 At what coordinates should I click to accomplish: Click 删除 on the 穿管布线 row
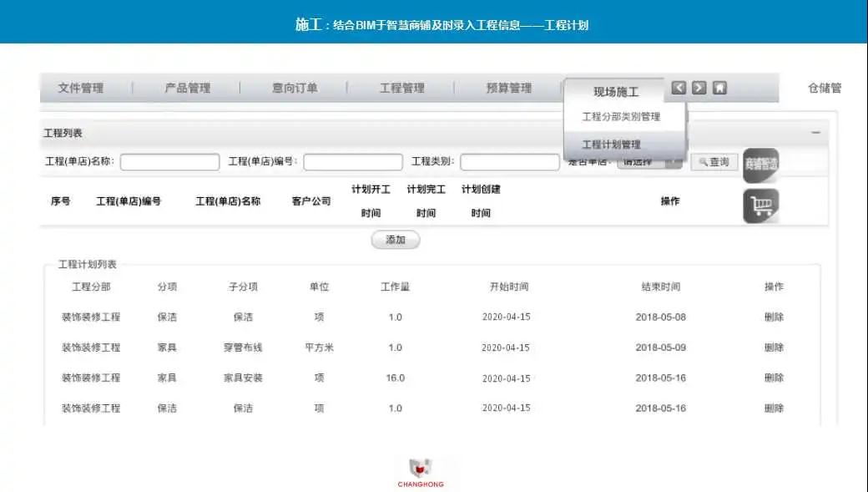pos(773,347)
